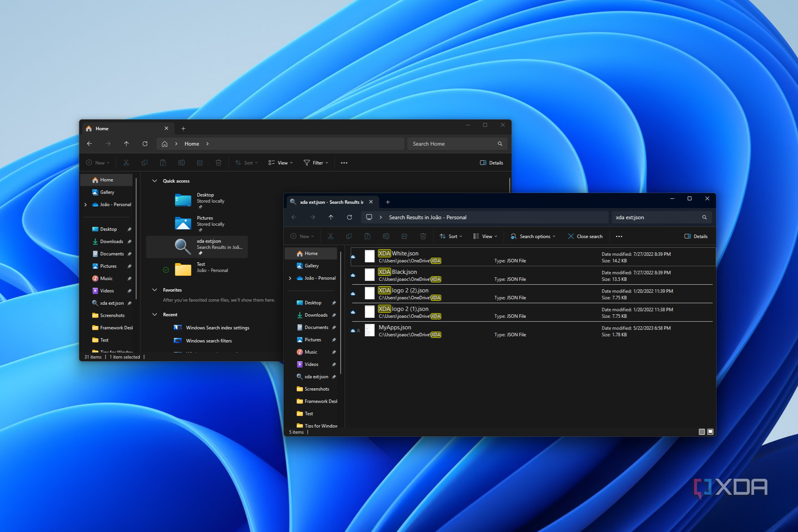
Task: Collapse the Quick access section
Action: pyautogui.click(x=155, y=180)
